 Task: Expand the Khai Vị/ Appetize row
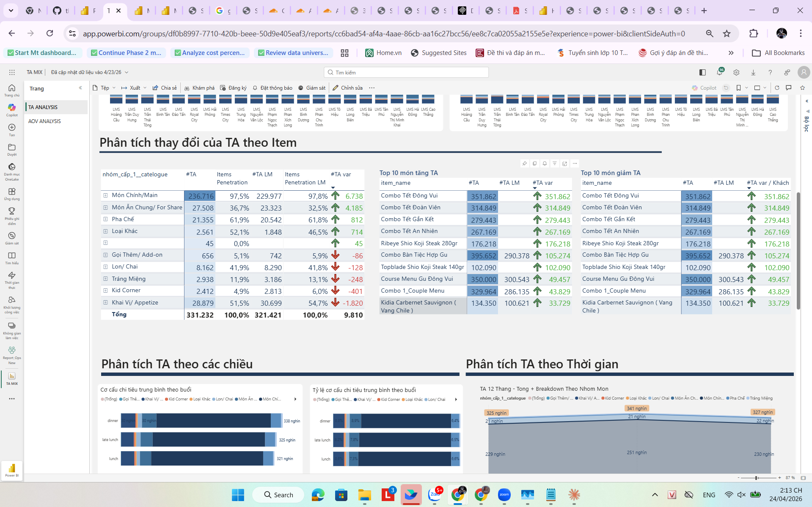(x=105, y=302)
